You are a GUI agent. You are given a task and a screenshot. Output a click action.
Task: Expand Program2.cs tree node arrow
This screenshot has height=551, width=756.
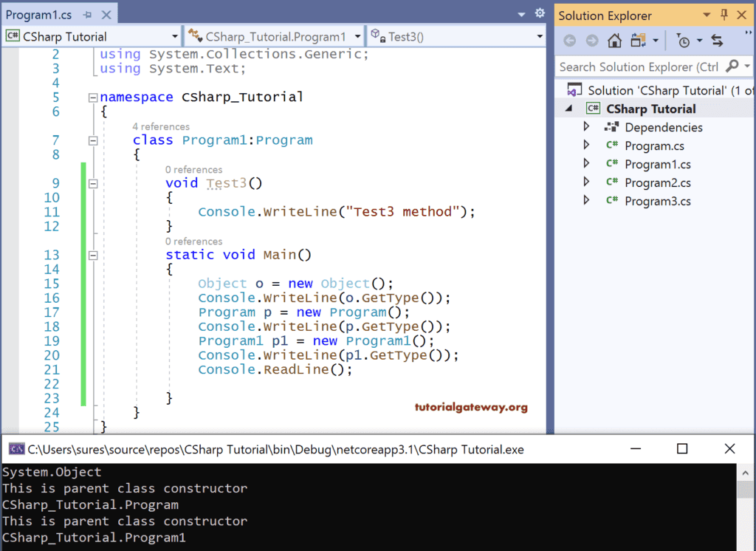pos(586,182)
